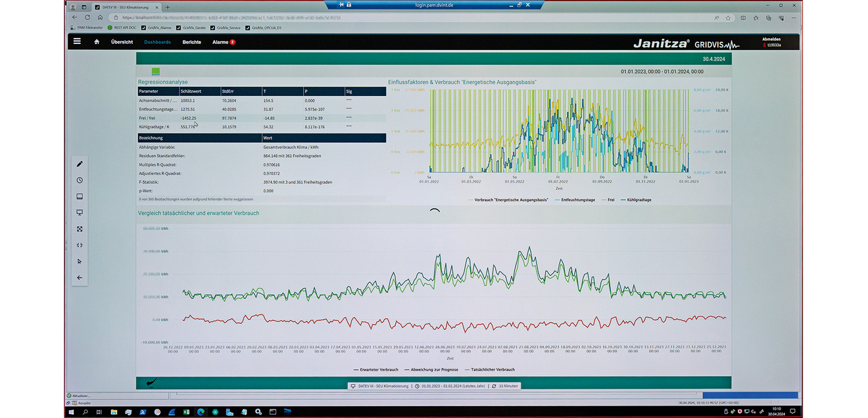The width and height of the screenshot is (868, 418).
Task: Open Alarme with the 2 badge
Action: click(x=224, y=42)
